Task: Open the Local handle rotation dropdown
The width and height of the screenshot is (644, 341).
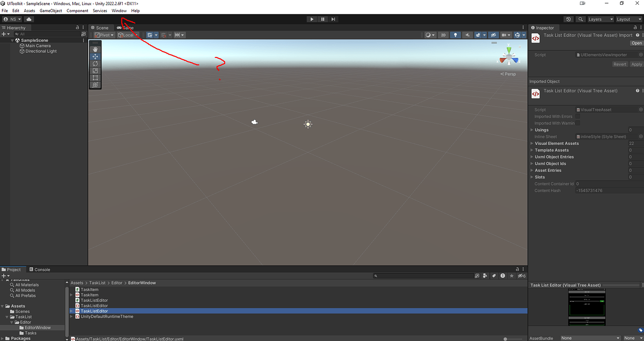Action: tap(127, 35)
